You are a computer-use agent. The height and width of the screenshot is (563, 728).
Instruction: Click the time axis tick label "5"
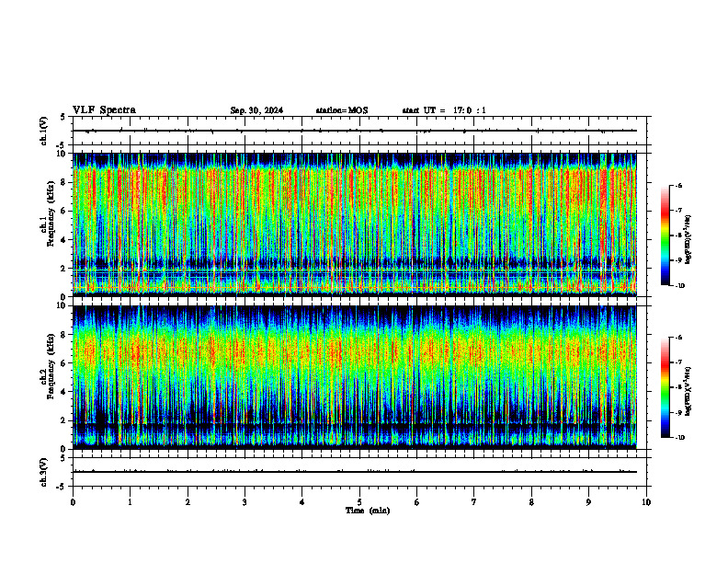click(359, 502)
